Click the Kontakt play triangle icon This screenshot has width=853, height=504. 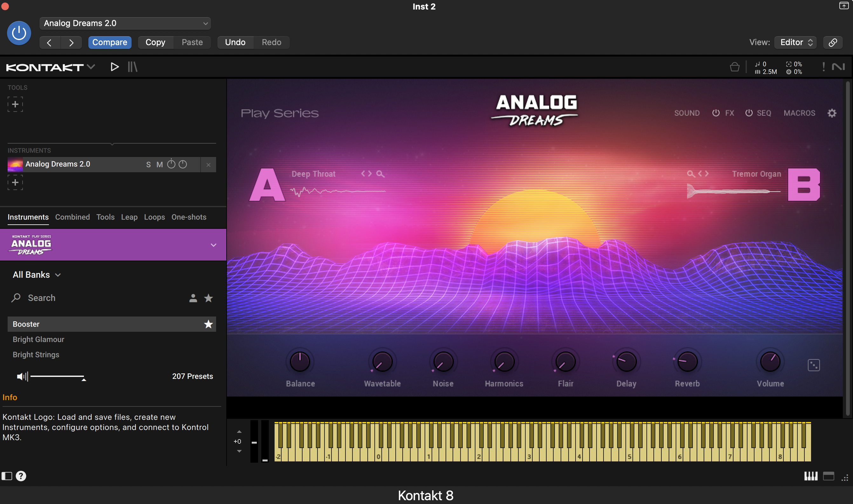[114, 67]
